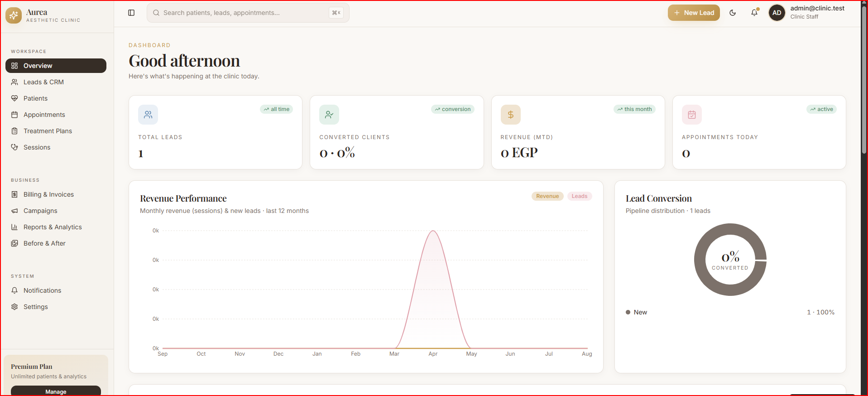Navigate to Patients page
This screenshot has width=868, height=396.
pos(56,98)
